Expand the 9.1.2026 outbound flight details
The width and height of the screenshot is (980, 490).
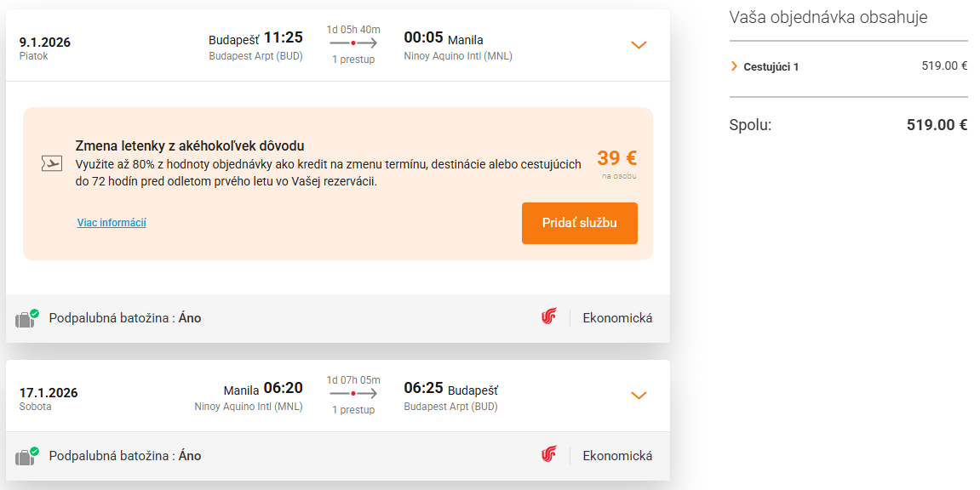pyautogui.click(x=639, y=46)
